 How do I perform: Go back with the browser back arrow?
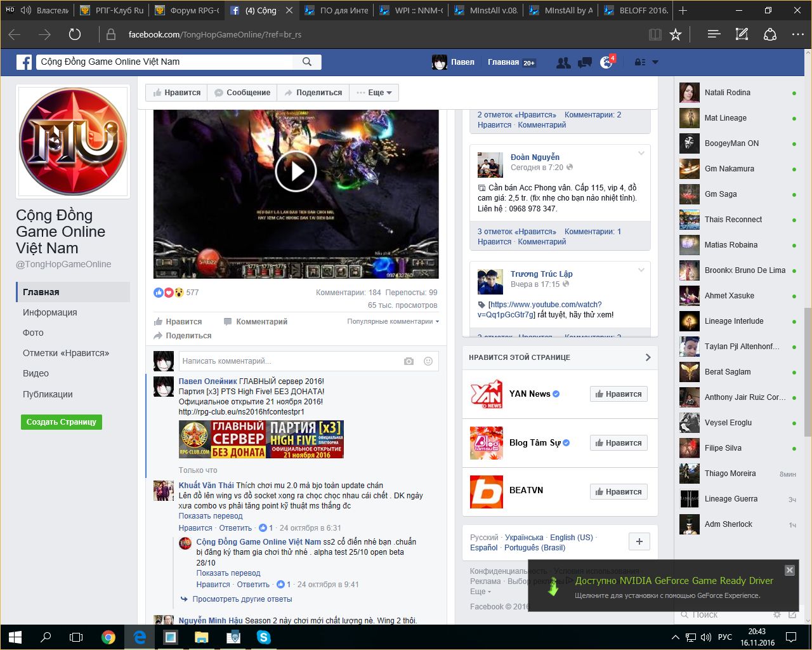click(15, 34)
